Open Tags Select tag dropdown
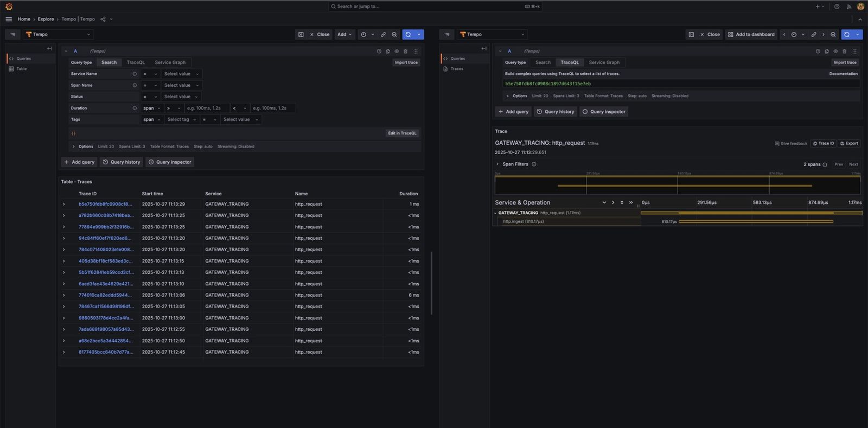Screen dimensions: 868x428 (181, 119)
